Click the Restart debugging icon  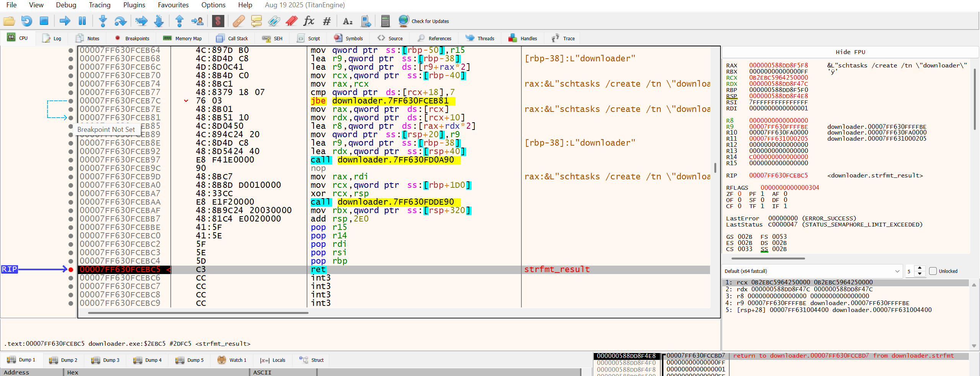coord(26,21)
